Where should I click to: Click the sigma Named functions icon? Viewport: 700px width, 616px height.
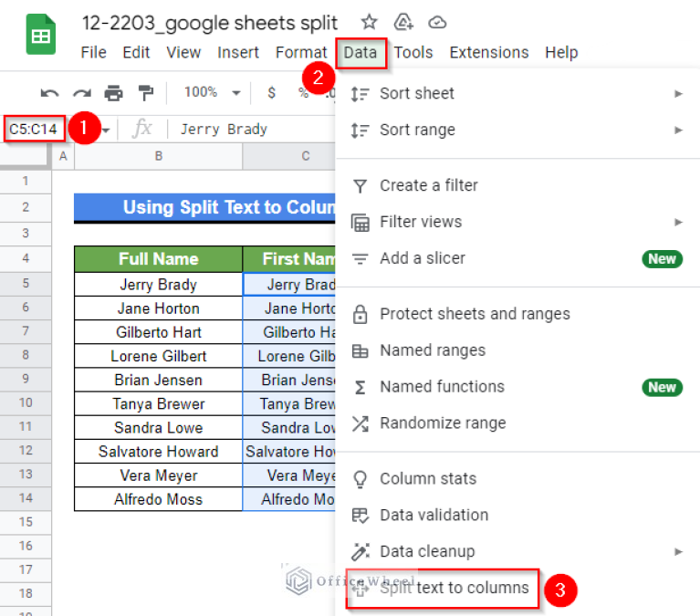click(360, 388)
